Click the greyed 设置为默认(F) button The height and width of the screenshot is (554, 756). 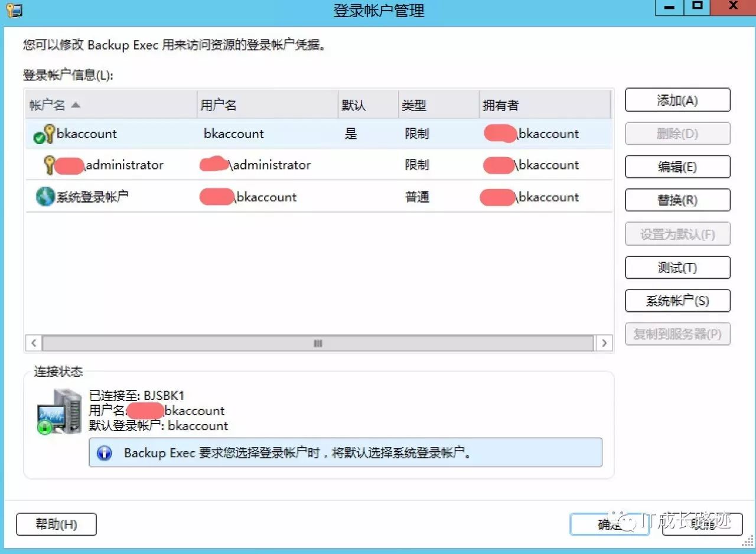coord(677,234)
